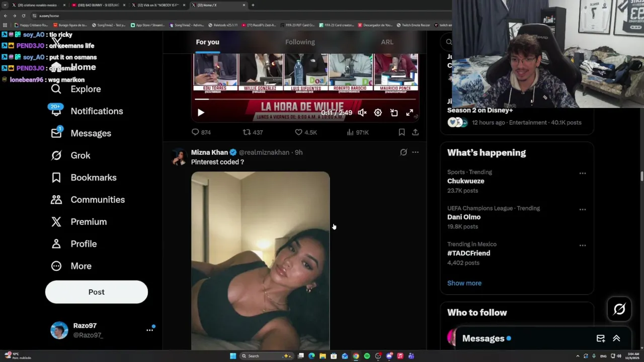Expand the Messages drawer
This screenshot has height=362, width=644.
[616, 338]
